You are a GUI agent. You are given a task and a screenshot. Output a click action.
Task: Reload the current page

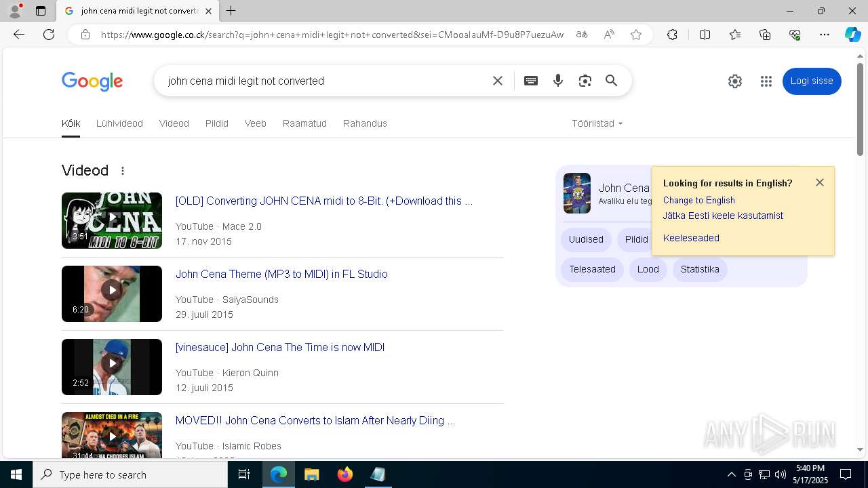[x=49, y=35]
